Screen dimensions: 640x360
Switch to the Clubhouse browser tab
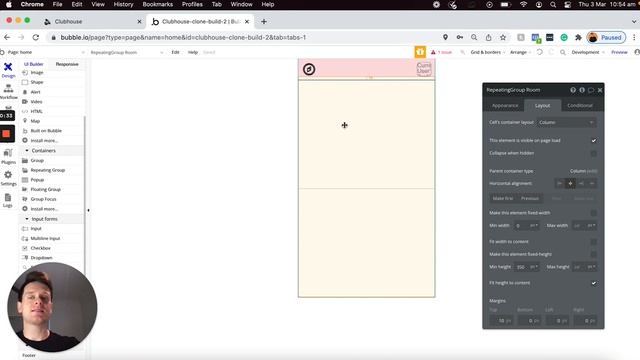tap(92, 22)
